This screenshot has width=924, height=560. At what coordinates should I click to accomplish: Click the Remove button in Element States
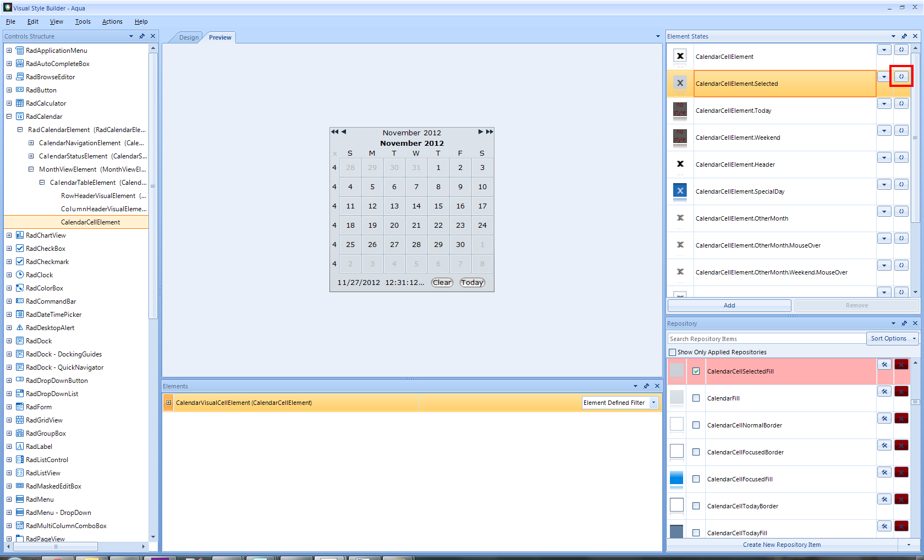[857, 305]
